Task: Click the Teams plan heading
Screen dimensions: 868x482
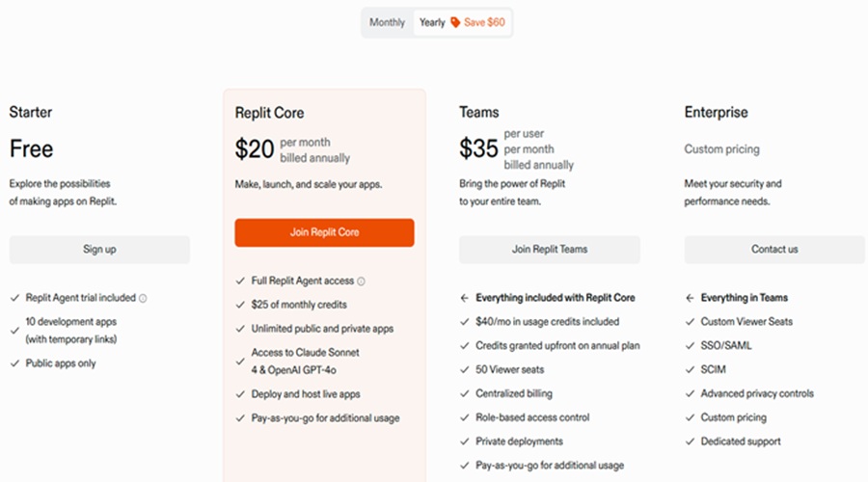Action: click(x=478, y=113)
